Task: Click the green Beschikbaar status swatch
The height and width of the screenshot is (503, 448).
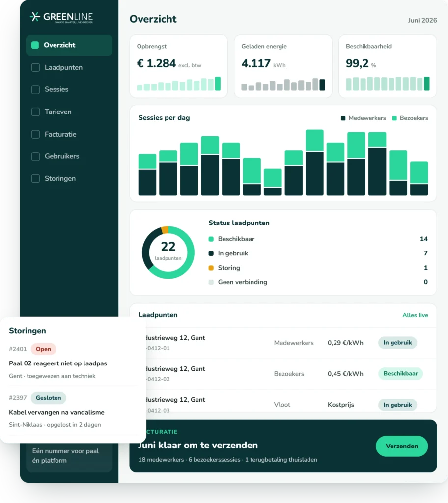Action: [x=211, y=239]
